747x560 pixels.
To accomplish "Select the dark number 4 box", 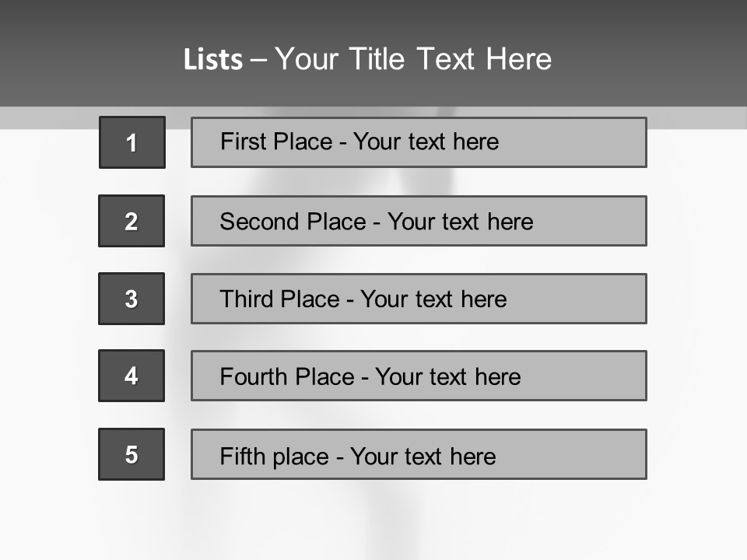I will point(132,376).
